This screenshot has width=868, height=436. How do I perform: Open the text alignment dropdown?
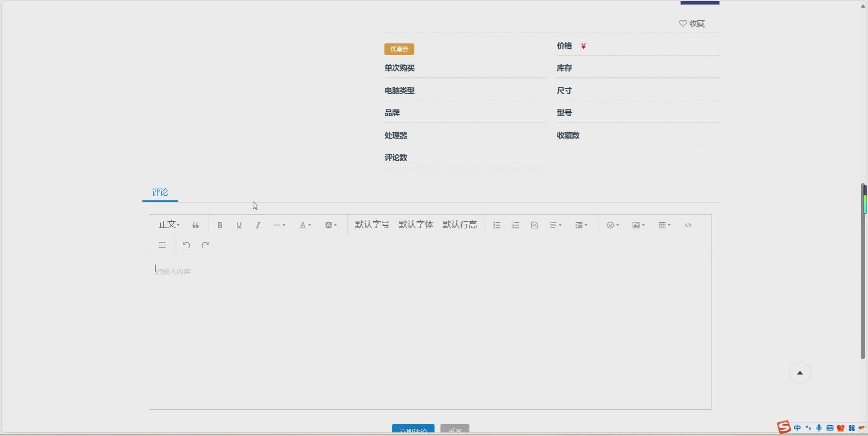point(556,225)
